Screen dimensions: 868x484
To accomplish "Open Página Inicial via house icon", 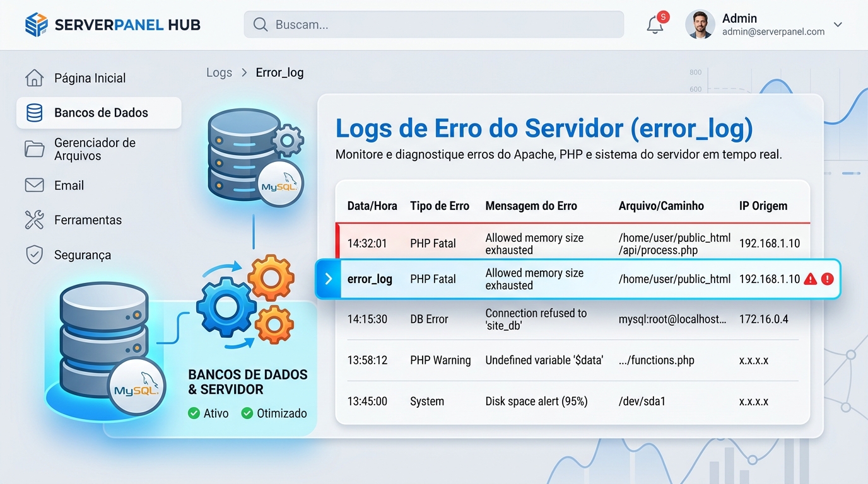I will pyautogui.click(x=34, y=78).
